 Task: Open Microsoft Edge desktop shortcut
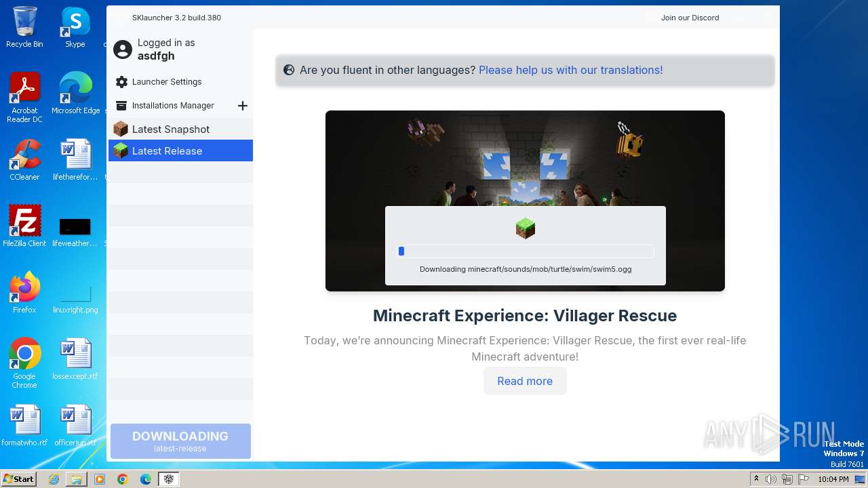pos(75,94)
